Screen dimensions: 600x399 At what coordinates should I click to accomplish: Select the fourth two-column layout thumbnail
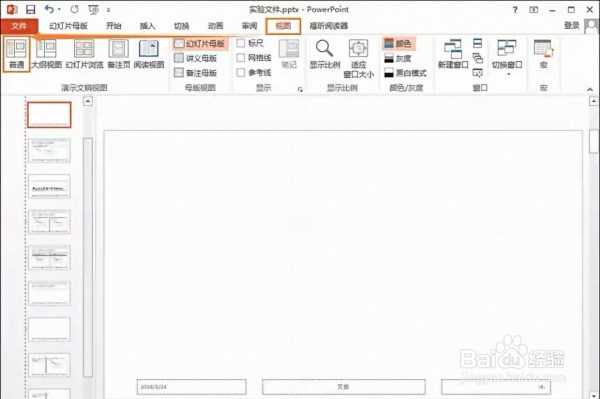tap(49, 222)
